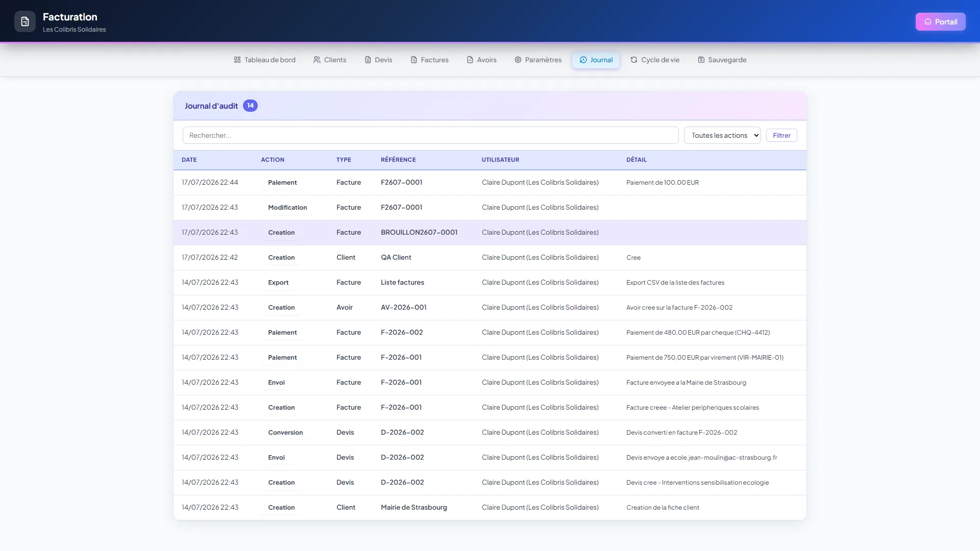Click the 14 entries count badge
This screenshot has width=980, height=551.
250,106
